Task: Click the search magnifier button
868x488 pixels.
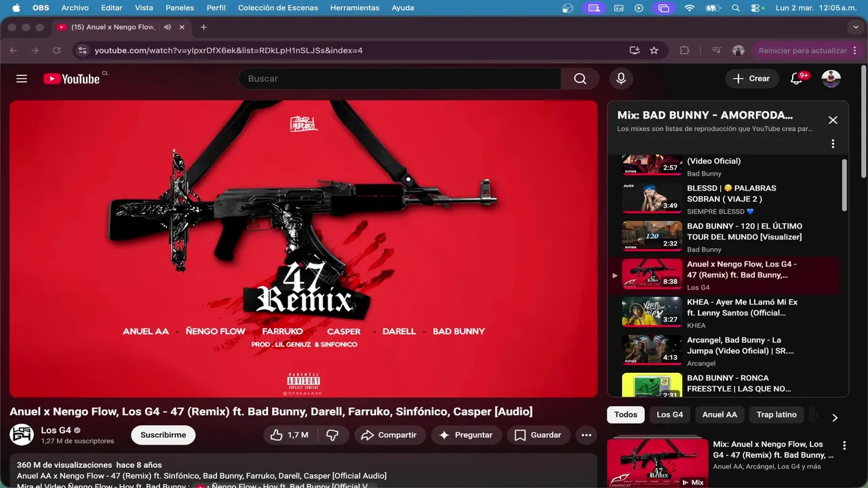Action: pyautogui.click(x=580, y=79)
